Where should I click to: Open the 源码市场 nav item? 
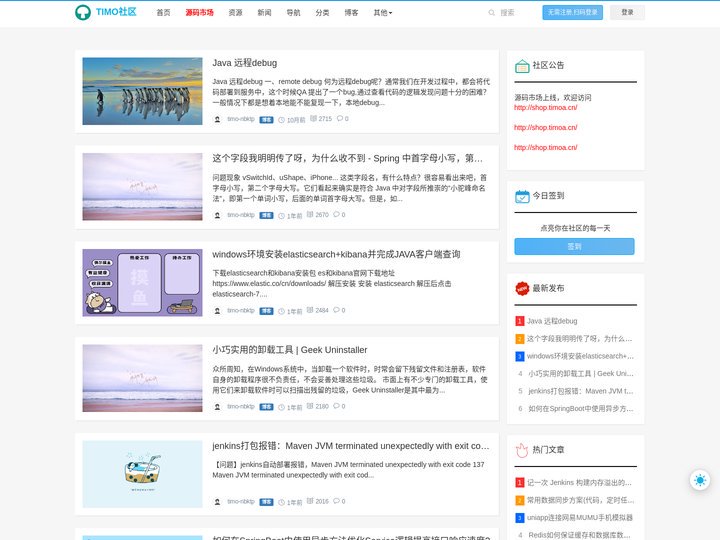199,13
